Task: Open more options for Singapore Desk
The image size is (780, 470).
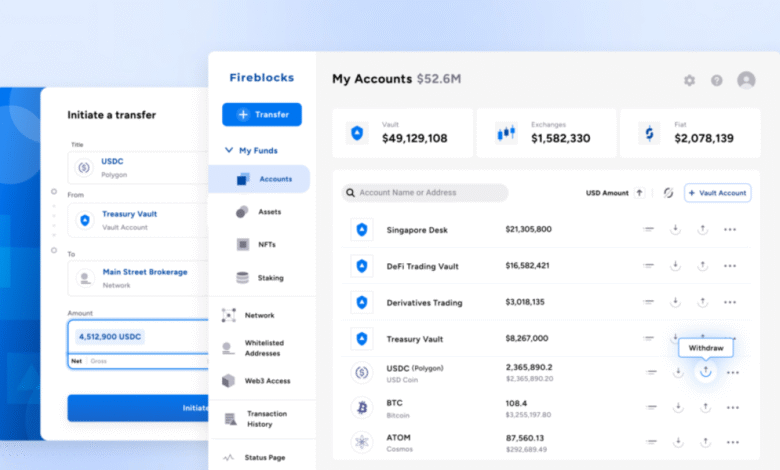Action: 730,230
